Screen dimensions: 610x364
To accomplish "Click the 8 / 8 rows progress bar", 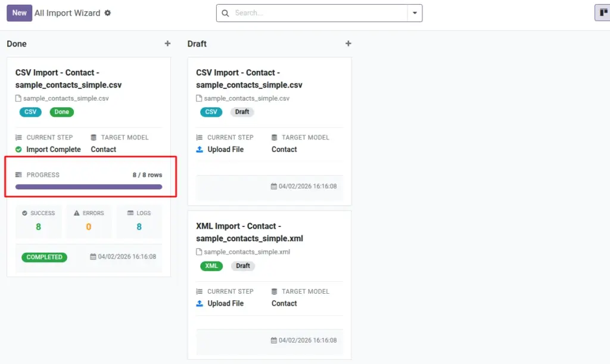I will point(89,187).
